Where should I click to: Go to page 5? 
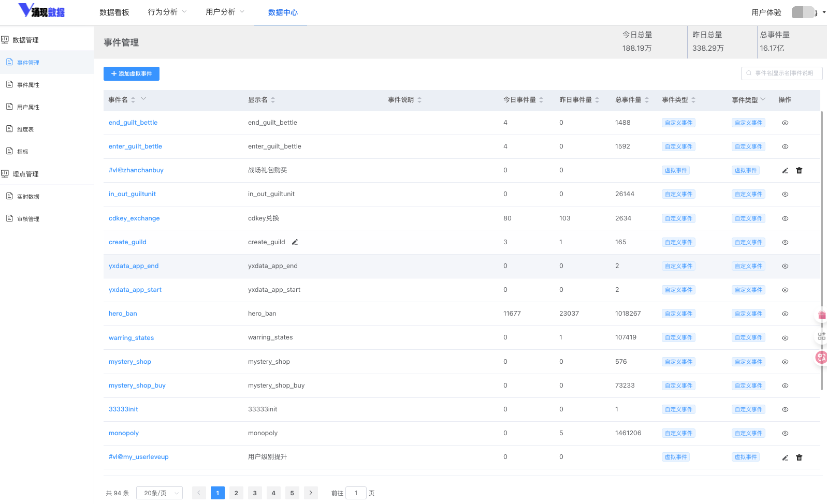(x=292, y=493)
